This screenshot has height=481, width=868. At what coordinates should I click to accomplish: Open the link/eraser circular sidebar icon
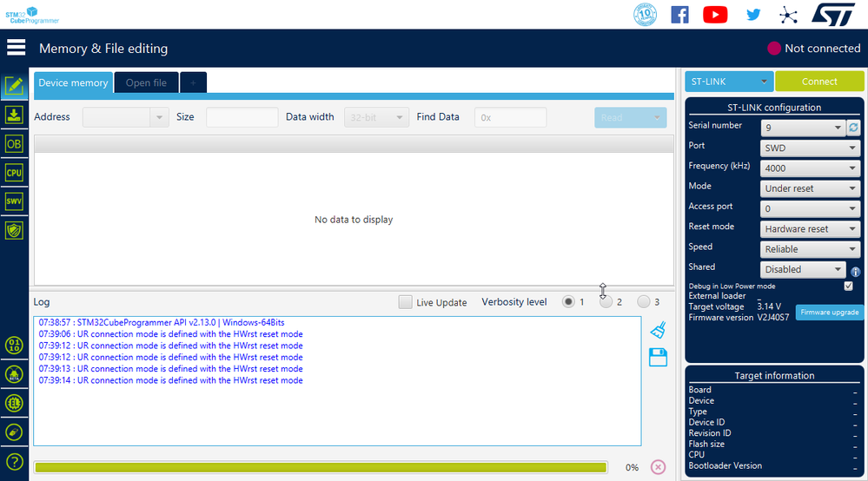pos(15,432)
